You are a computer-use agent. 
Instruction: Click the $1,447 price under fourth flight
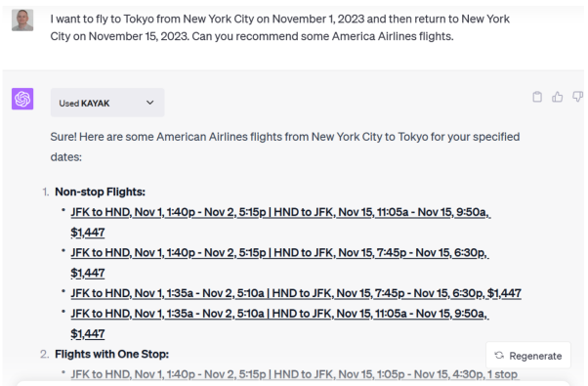coord(88,334)
